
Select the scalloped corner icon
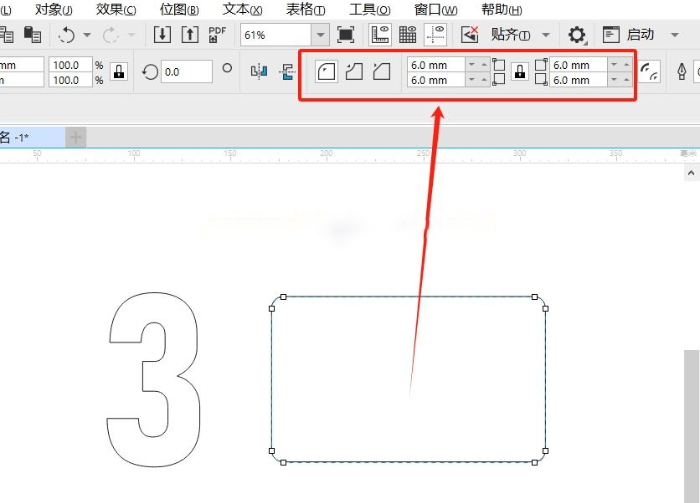(x=353, y=72)
